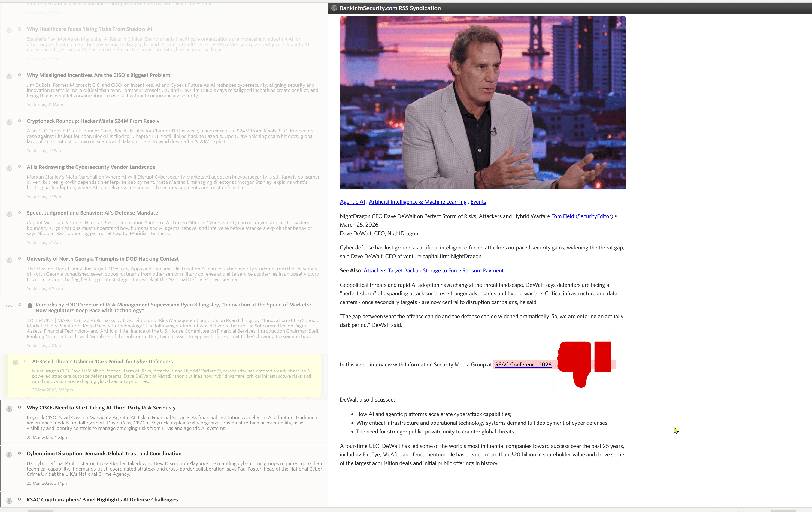This screenshot has width=812, height=512.
Task: Click globe feed icon beside Cryptohack Roundup
Action: (x=10, y=122)
